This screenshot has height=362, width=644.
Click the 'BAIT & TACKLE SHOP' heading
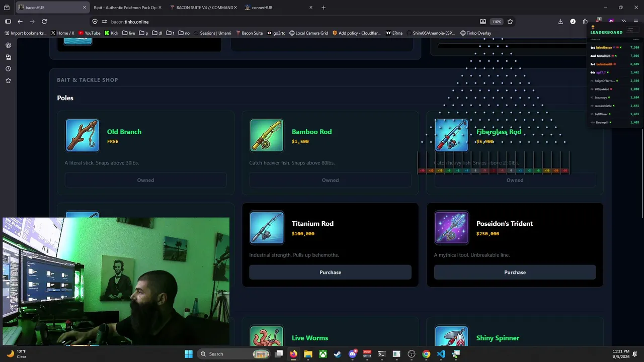point(88,80)
